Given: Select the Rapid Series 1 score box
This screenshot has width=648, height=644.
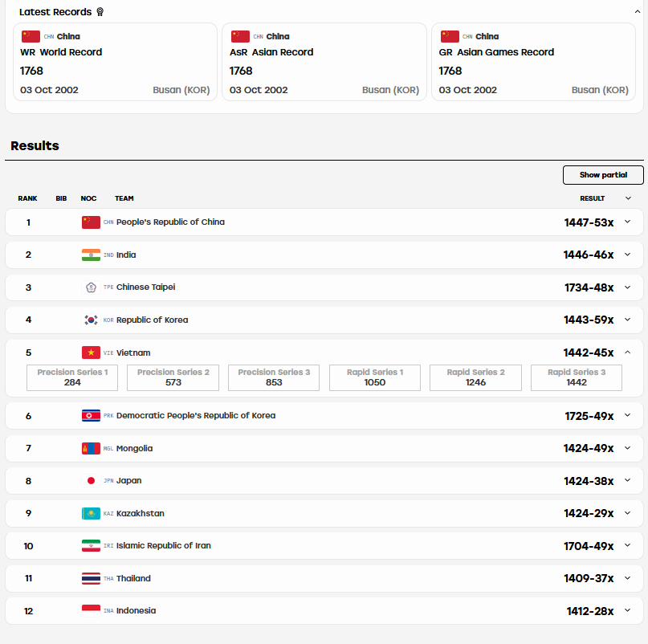Looking at the screenshot, I should (x=375, y=377).
